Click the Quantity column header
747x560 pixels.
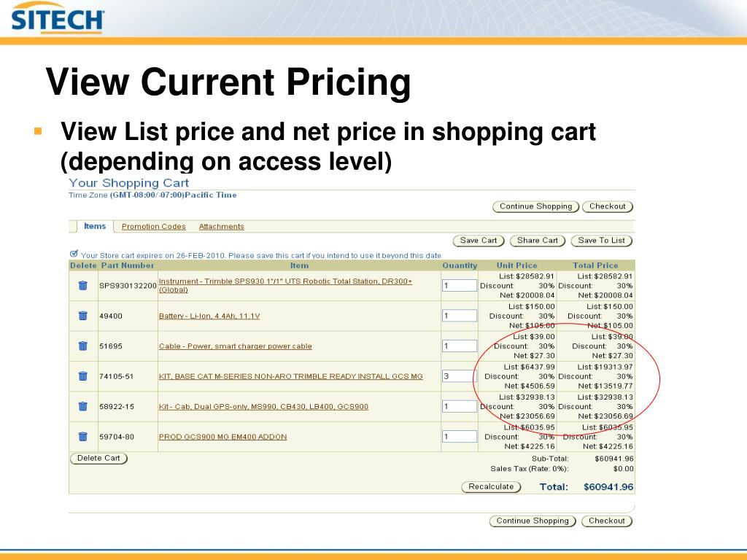pos(460,265)
